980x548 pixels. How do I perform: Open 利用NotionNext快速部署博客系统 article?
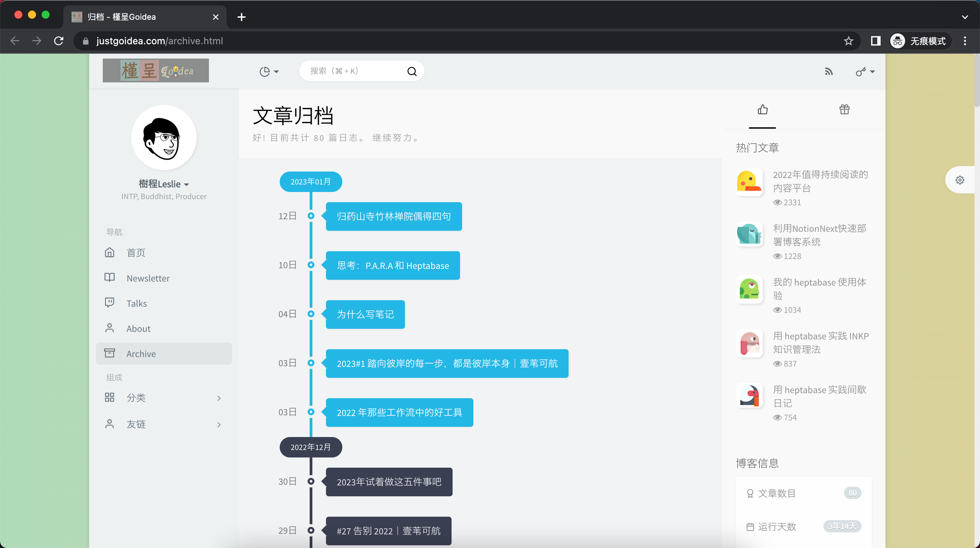(x=820, y=235)
